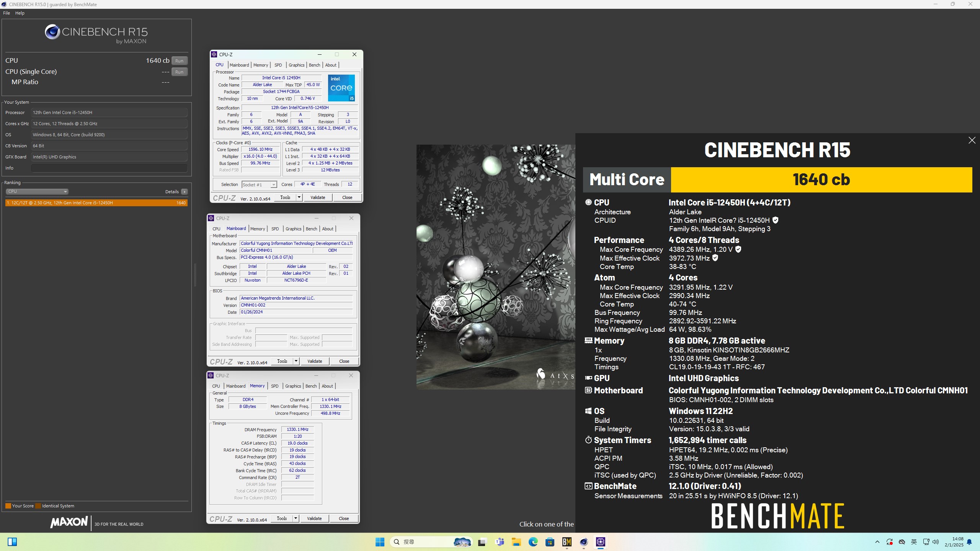The height and width of the screenshot is (551, 980).
Task: Open About tab in top CPU-Z window
Action: pyautogui.click(x=331, y=65)
